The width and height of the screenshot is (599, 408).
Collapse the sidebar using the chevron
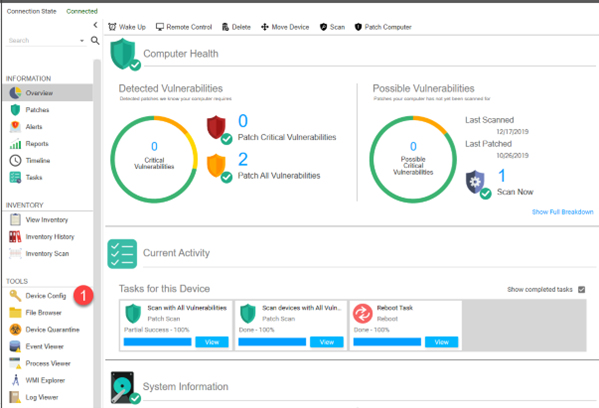click(95, 25)
